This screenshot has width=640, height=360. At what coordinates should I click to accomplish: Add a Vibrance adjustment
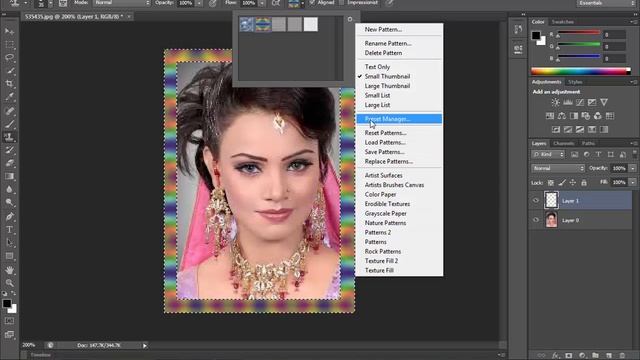click(x=604, y=102)
